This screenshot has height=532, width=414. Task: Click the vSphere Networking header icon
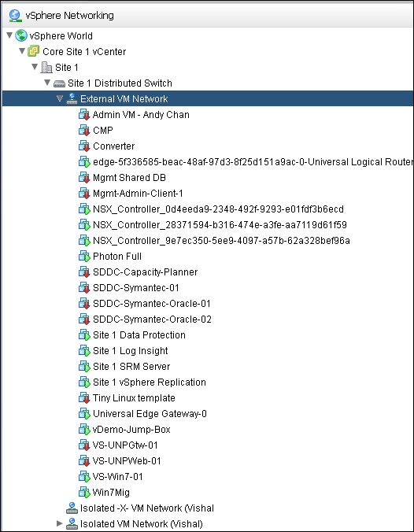pos(15,16)
